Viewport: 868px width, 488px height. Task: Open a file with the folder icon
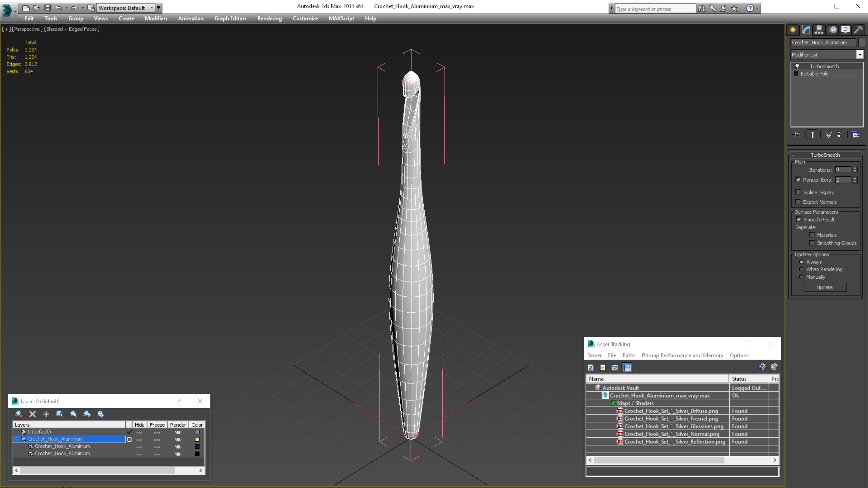36,8
